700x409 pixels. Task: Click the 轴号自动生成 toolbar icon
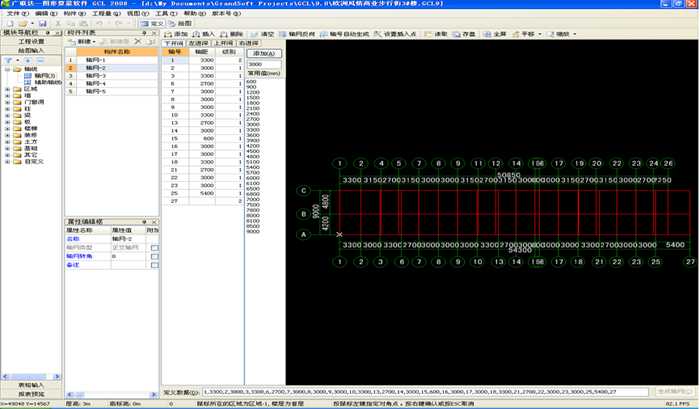[344, 34]
